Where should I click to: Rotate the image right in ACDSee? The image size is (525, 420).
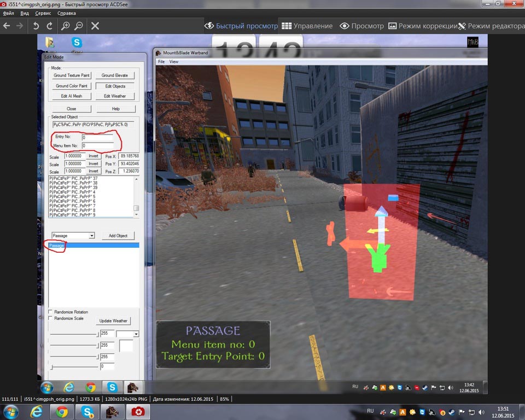pos(50,26)
